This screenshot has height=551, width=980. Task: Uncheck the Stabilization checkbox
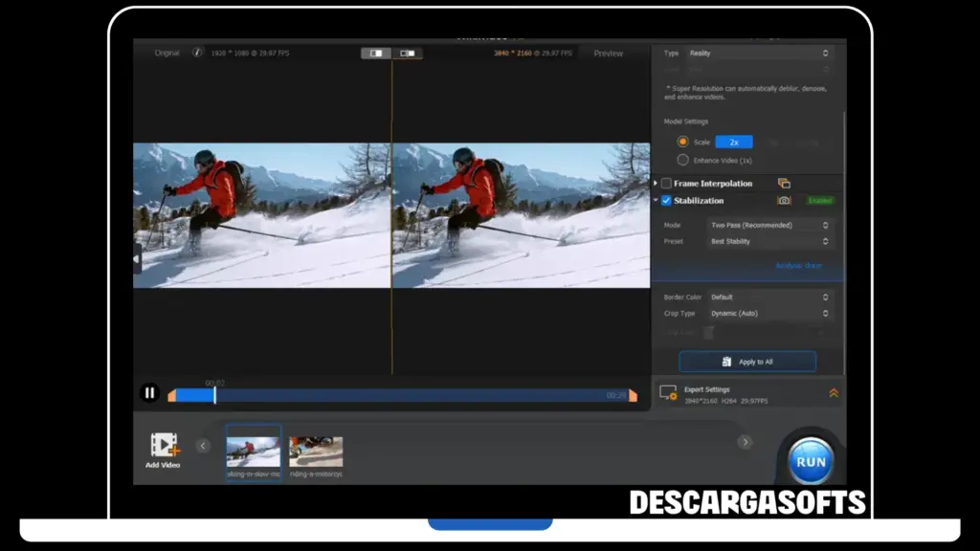click(x=666, y=201)
